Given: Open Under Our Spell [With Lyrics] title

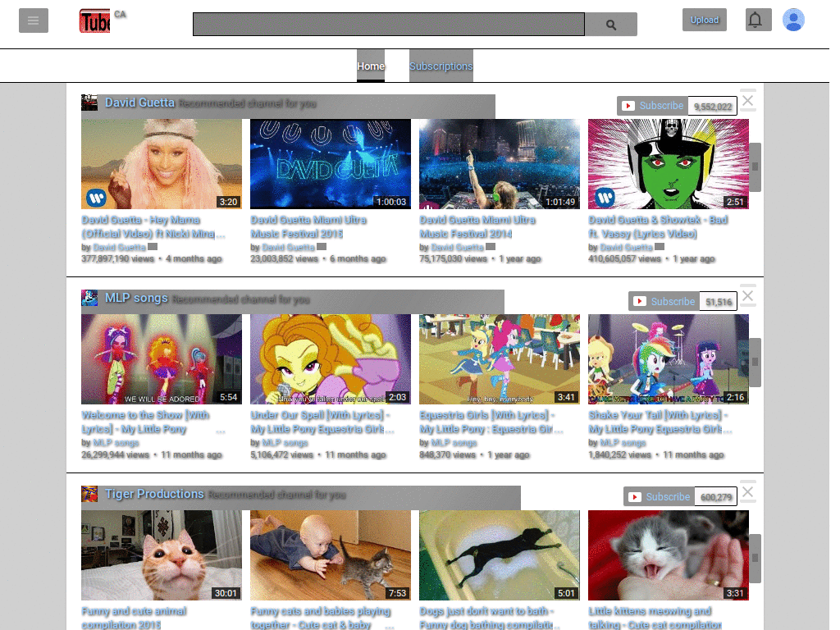Looking at the screenshot, I should point(322,422).
